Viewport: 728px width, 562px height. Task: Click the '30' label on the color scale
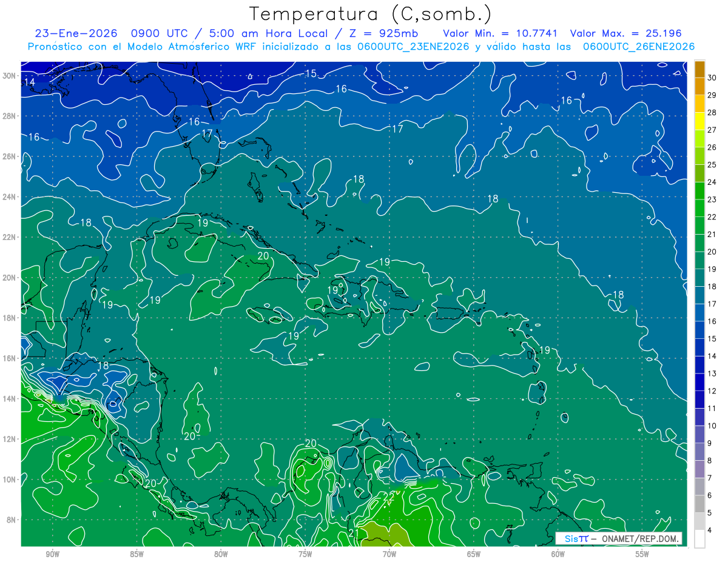pyautogui.click(x=712, y=78)
